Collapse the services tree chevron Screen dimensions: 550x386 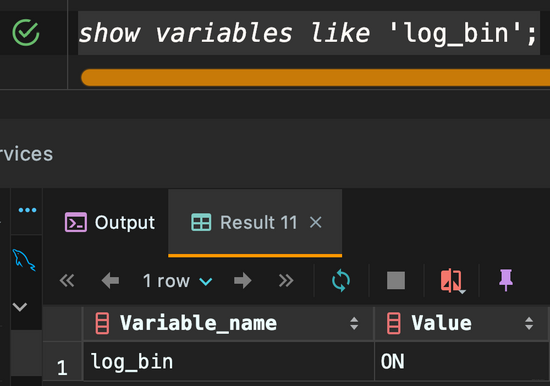20,307
